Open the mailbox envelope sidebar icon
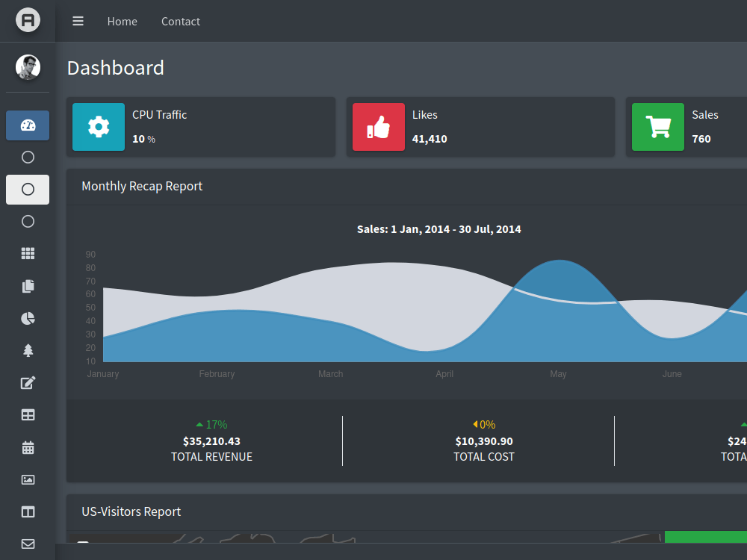Image resolution: width=747 pixels, height=560 pixels. [x=28, y=544]
